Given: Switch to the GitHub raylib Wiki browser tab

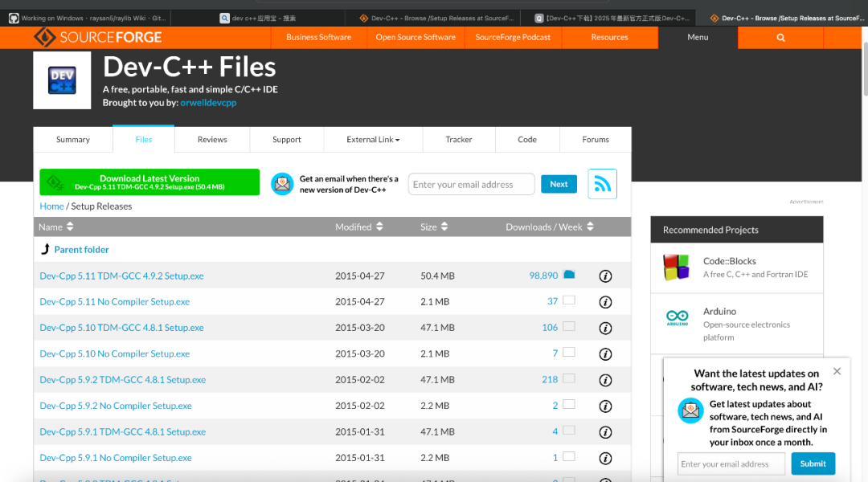Looking at the screenshot, I should coord(87,18).
